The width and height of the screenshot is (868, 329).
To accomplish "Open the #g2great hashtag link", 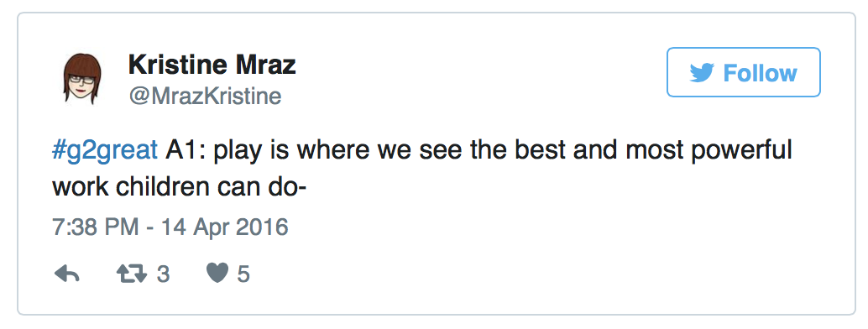I will 105,151.
